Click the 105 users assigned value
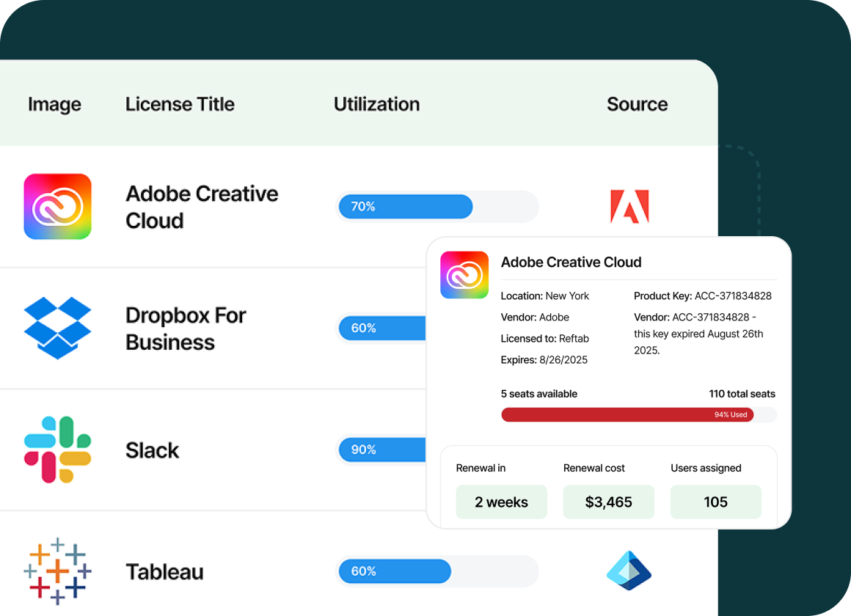 pyautogui.click(x=715, y=502)
